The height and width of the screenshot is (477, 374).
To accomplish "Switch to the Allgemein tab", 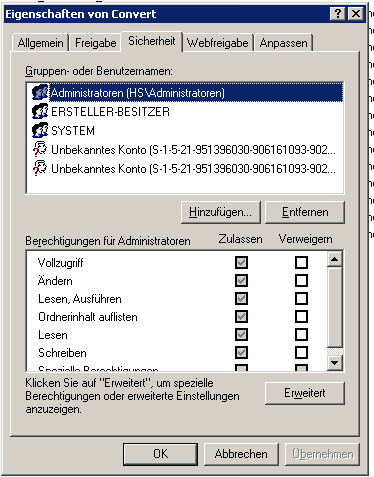I will tap(40, 43).
